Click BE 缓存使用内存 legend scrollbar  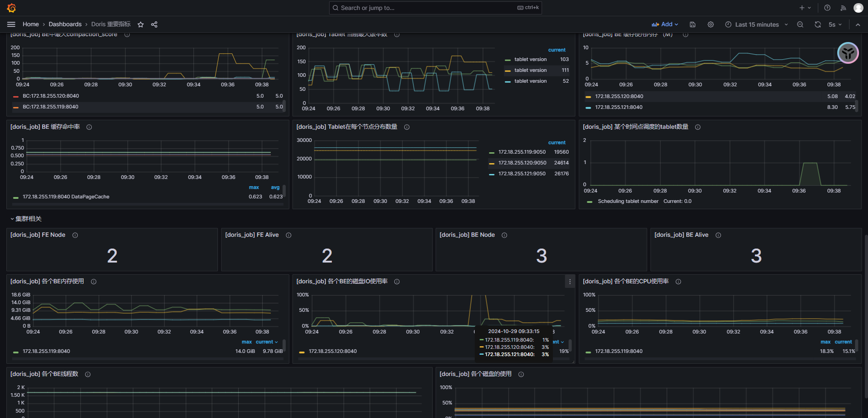pos(857,107)
